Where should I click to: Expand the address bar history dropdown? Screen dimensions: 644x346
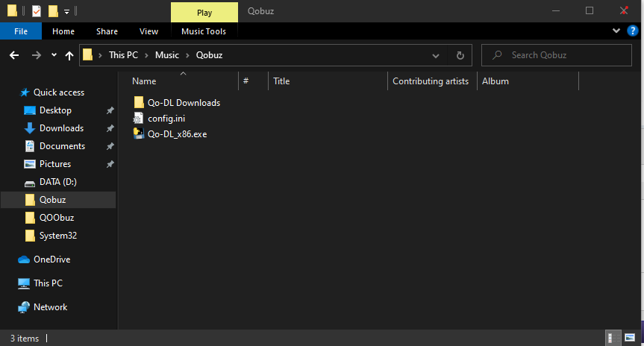point(436,55)
